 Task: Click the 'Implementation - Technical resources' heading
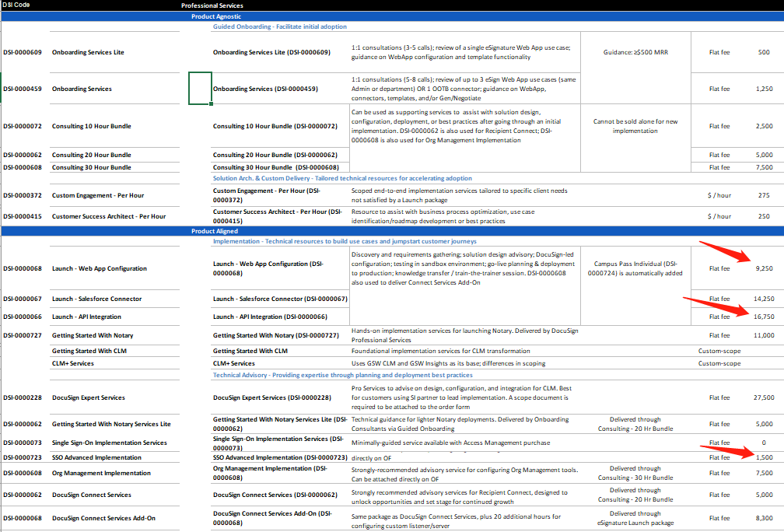[345, 241]
